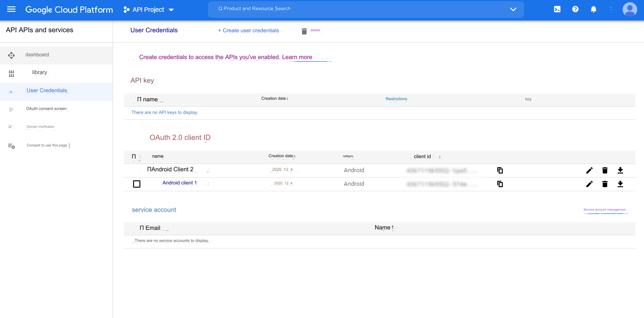Open the help question mark icon
This screenshot has width=644, height=318.
575,10
